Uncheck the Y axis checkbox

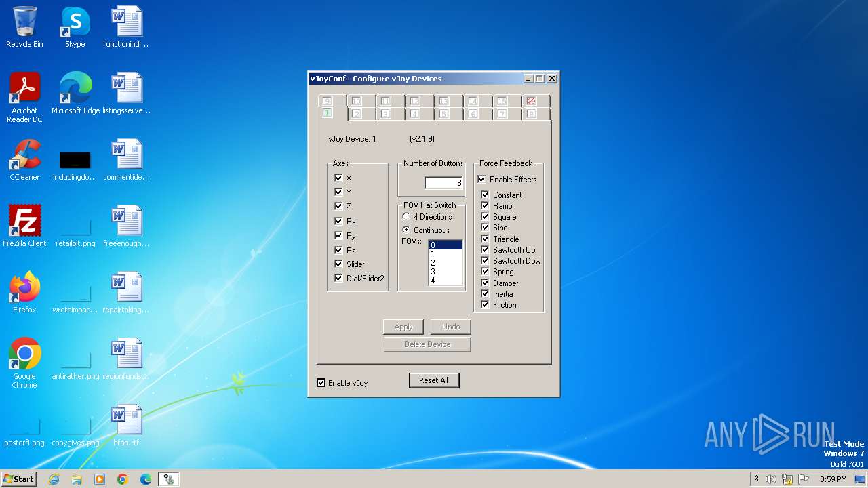(338, 192)
